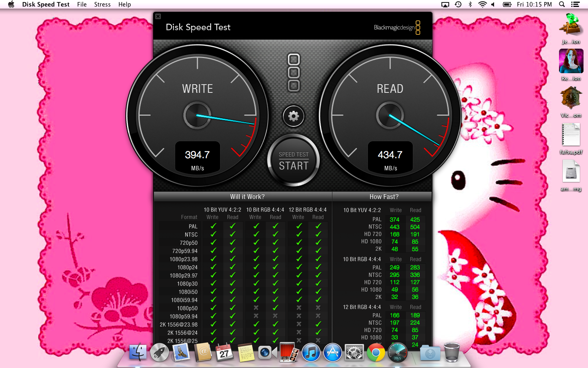Open Photo Booth icon in Dock
The width and height of the screenshot is (588, 368).
(x=289, y=352)
